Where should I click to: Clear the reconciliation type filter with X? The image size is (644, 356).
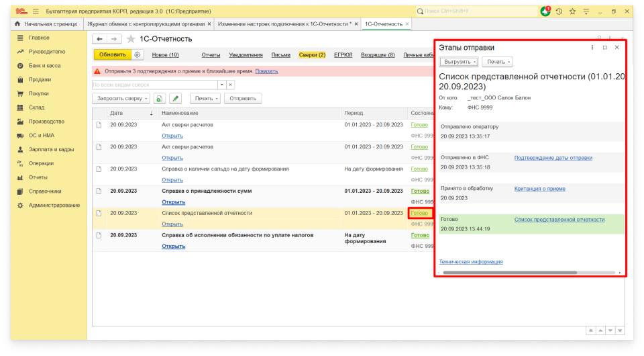click(230, 85)
